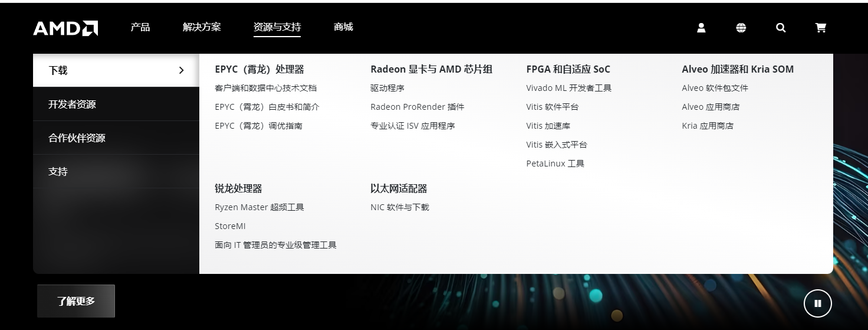Image resolution: width=868 pixels, height=330 pixels.
Task: Open Vitis 软件平台 link
Action: pos(553,107)
